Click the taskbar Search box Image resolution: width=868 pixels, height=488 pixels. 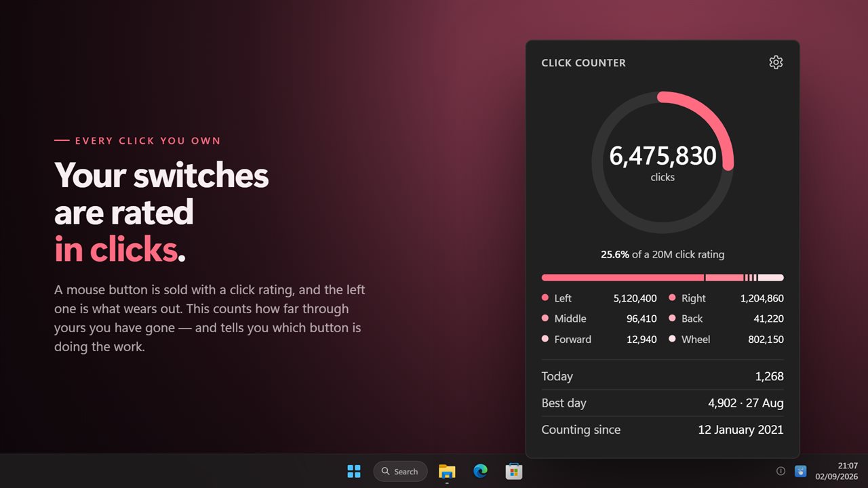pos(400,471)
